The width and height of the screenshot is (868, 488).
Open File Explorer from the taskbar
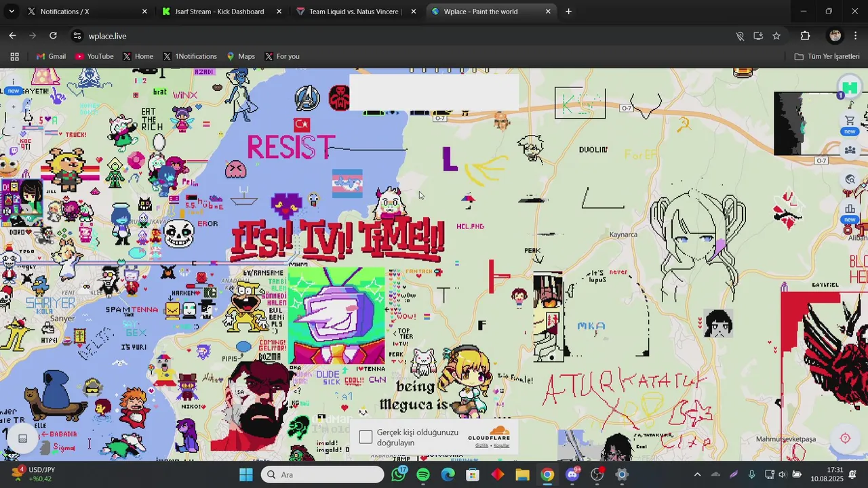(x=522, y=474)
